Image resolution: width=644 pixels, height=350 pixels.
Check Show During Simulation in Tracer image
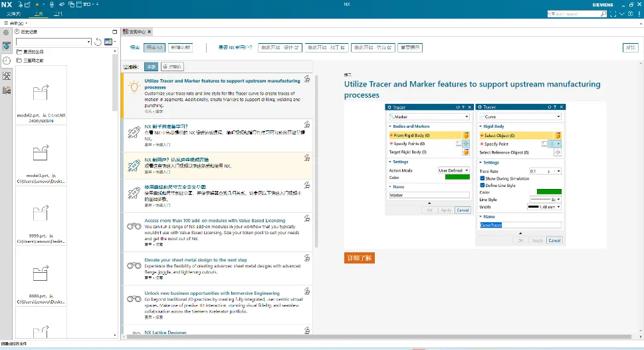click(483, 178)
